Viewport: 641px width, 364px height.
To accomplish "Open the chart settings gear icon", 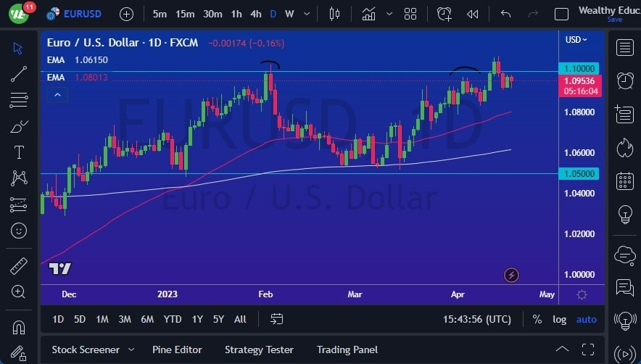I will (582, 294).
